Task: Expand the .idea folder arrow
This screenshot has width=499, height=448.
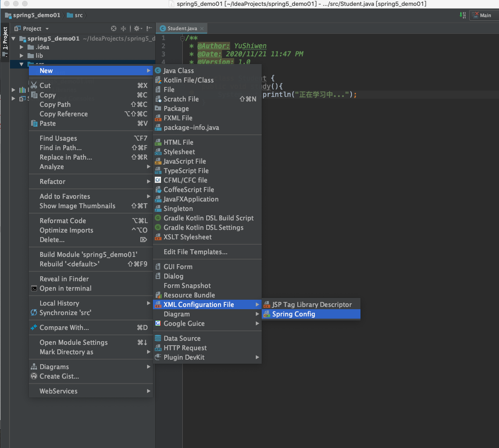Action: [x=21, y=47]
